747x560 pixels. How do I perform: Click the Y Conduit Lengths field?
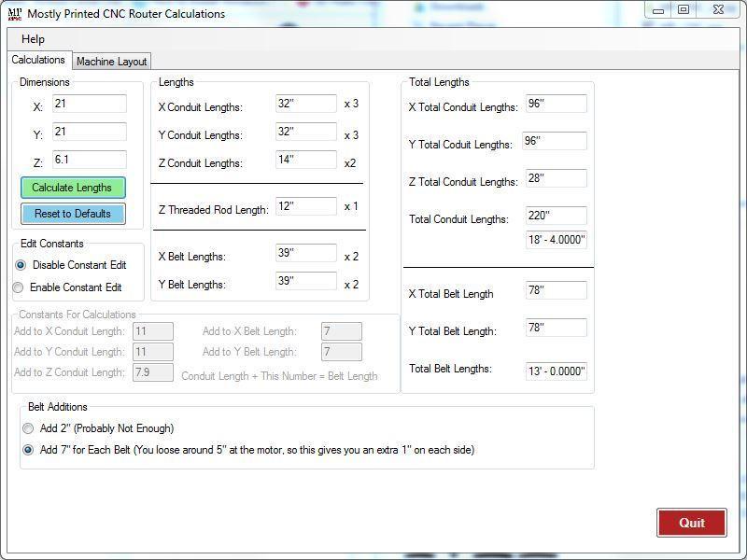tap(306, 132)
